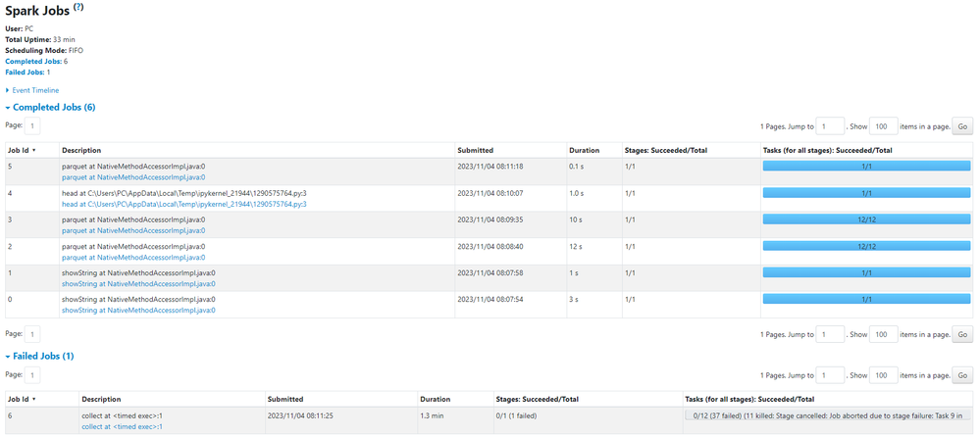
Task: Focus items-per-page Show field in Failed Jobs
Action: point(883,375)
